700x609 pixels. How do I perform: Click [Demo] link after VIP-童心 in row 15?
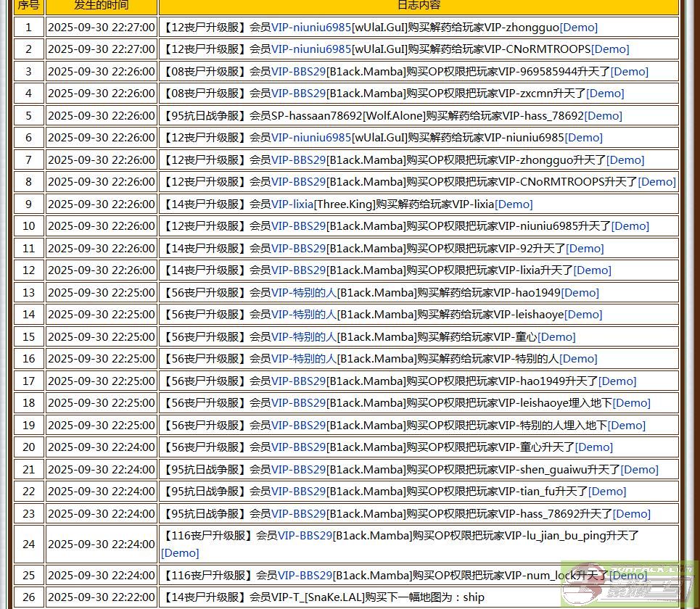tap(556, 337)
